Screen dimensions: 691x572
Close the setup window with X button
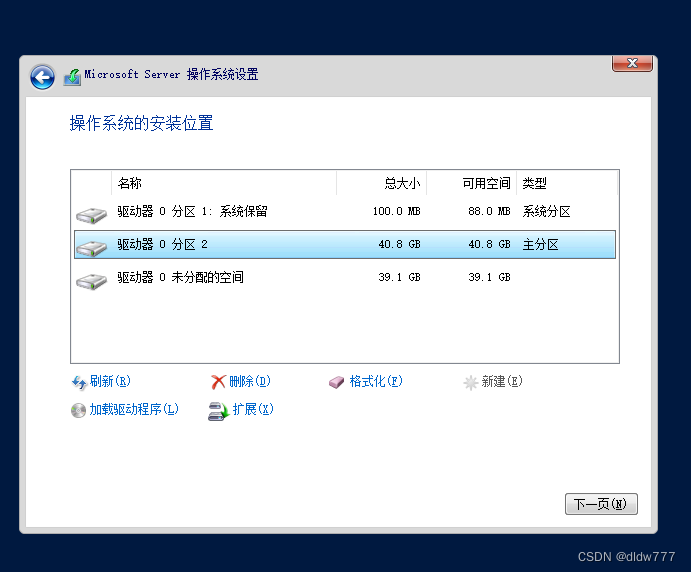(632, 63)
